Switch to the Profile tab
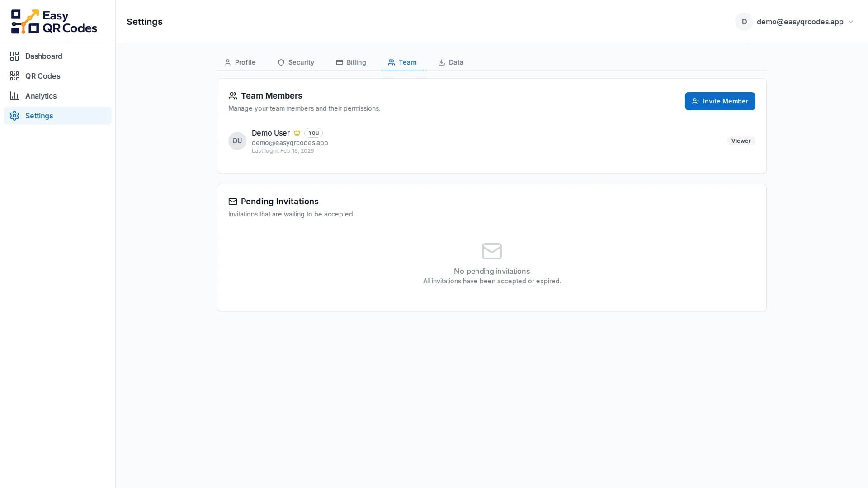Screen dimensions: 868x488 [x=240, y=62]
